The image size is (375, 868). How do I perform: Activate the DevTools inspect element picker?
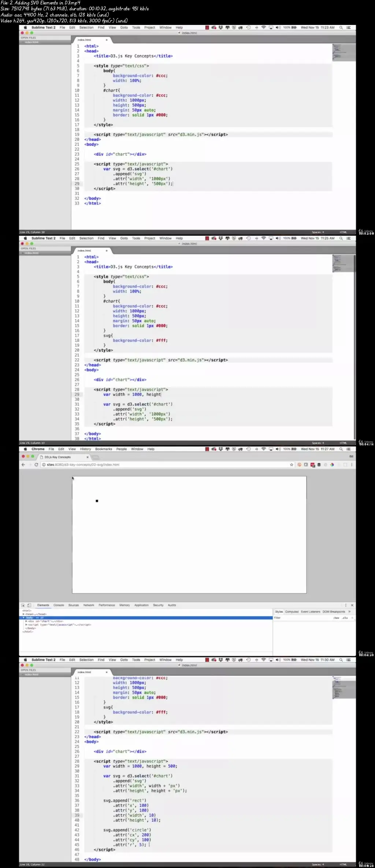tap(23, 605)
